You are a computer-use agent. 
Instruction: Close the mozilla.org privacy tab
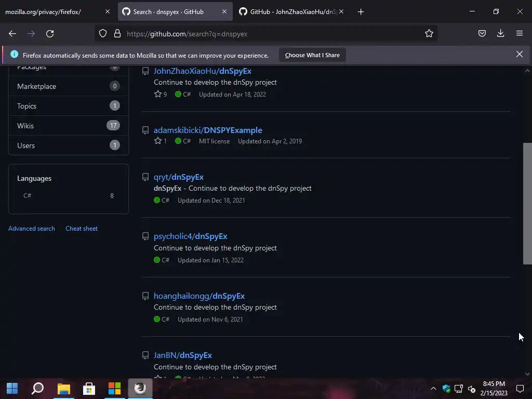tap(108, 11)
